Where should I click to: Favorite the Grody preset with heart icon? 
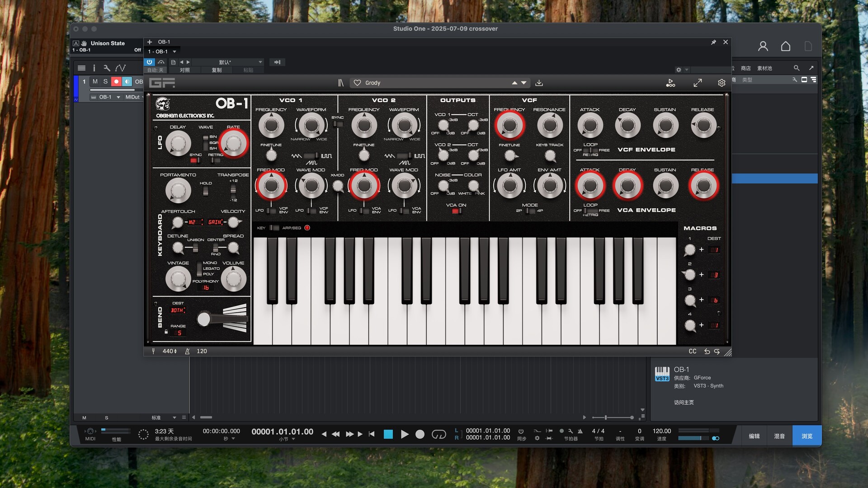pyautogui.click(x=357, y=83)
